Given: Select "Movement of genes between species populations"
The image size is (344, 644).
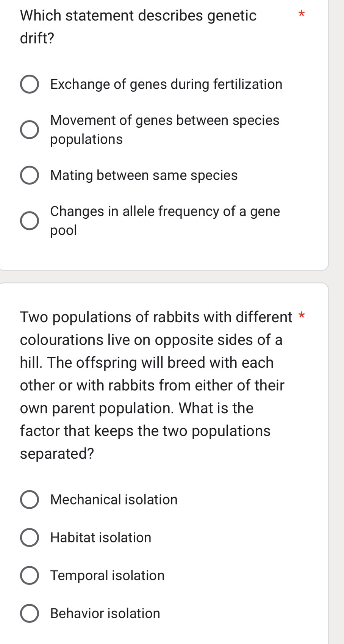Looking at the screenshot, I should [30, 130].
